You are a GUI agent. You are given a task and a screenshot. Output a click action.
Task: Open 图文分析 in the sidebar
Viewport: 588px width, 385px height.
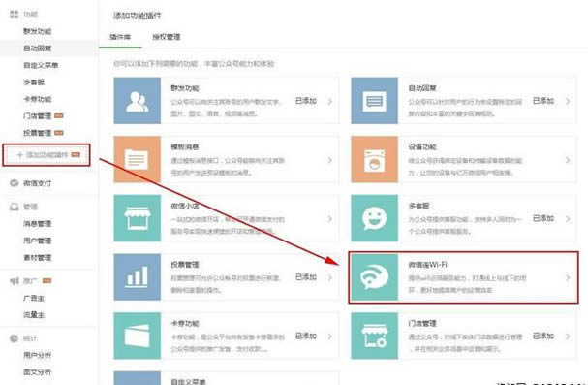[x=38, y=372]
